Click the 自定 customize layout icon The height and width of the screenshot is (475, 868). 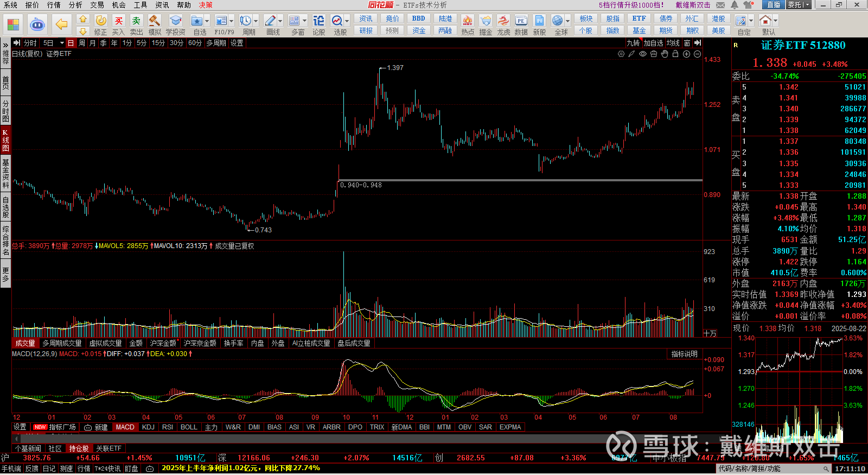pyautogui.click(x=741, y=21)
